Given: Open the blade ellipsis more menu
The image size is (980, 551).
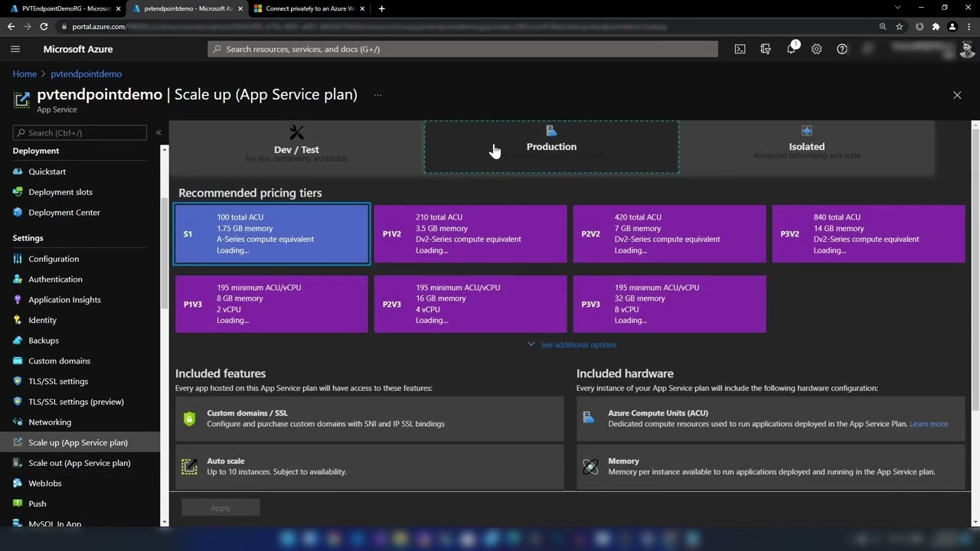Looking at the screenshot, I should pos(377,95).
